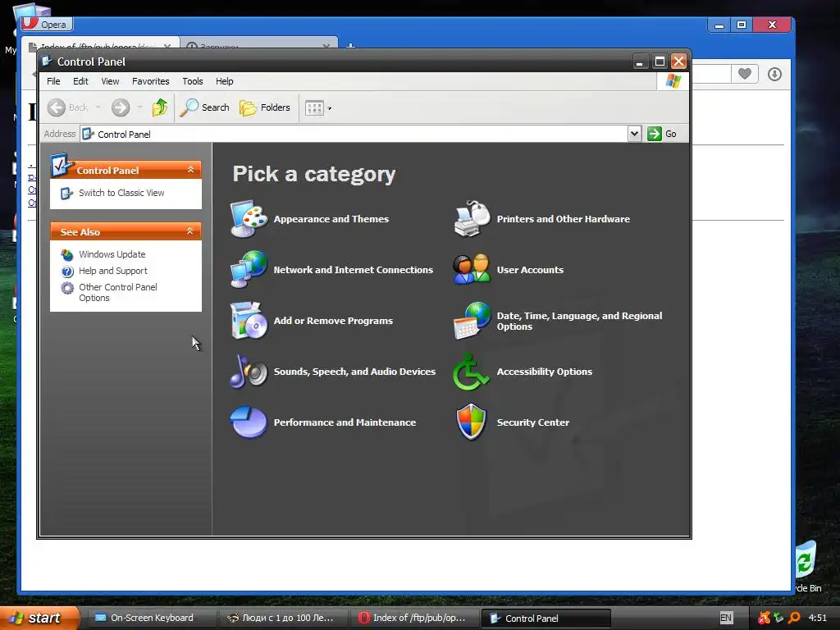Click the Back arrow toolbar icon
Viewport: 840px width, 630px height.
point(57,107)
